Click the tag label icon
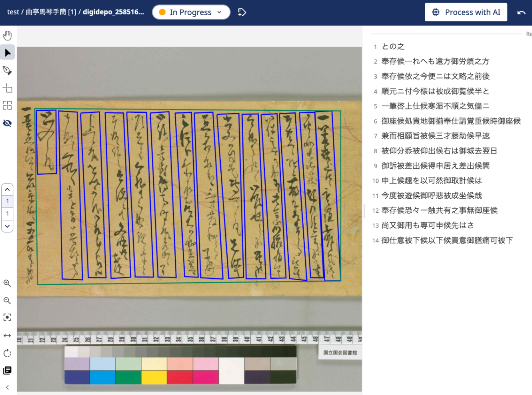 pos(242,12)
